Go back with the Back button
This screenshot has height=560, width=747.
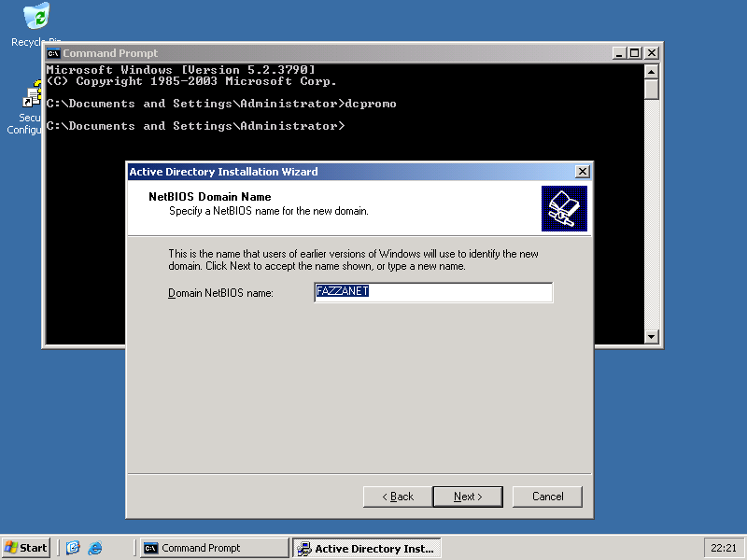[x=398, y=497]
